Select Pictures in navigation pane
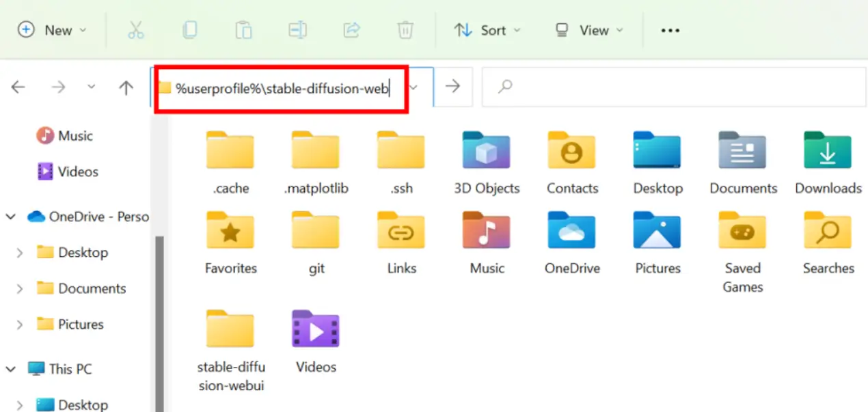 70,324
